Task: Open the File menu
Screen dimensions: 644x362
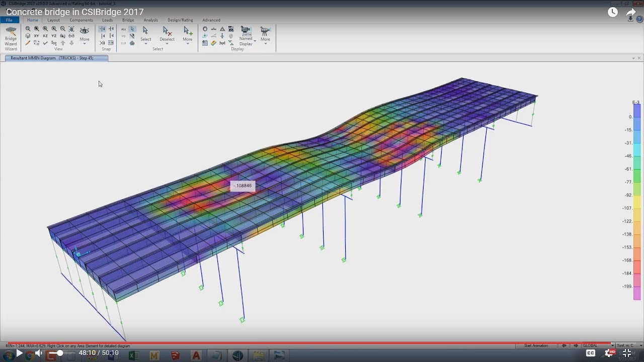Action: pyautogui.click(x=10, y=20)
